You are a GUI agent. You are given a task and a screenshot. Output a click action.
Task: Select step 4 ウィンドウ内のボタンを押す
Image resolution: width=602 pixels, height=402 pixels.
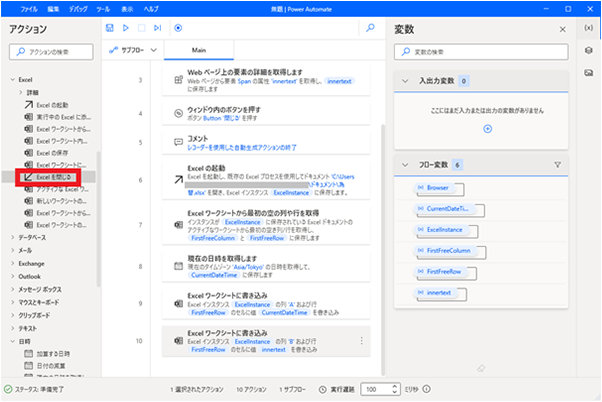266,114
